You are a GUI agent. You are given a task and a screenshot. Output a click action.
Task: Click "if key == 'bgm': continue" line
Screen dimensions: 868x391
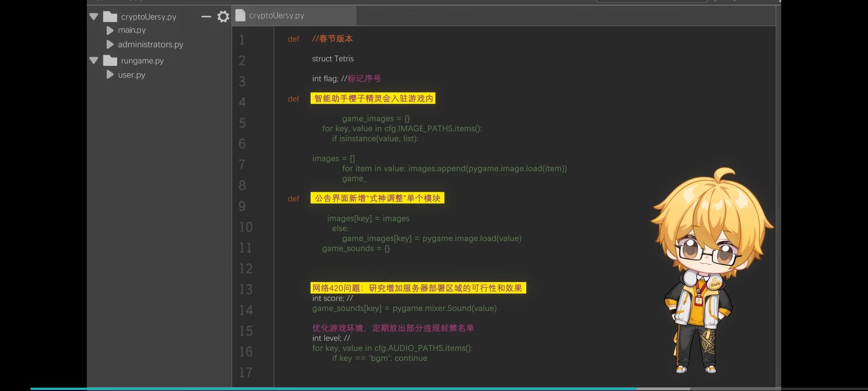point(380,358)
